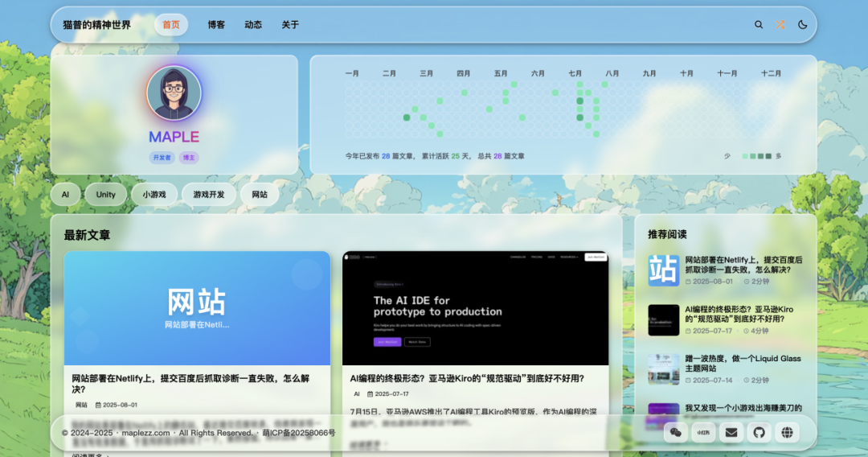Click the 七月 month label
The height and width of the screenshot is (457, 868).
[x=575, y=73]
